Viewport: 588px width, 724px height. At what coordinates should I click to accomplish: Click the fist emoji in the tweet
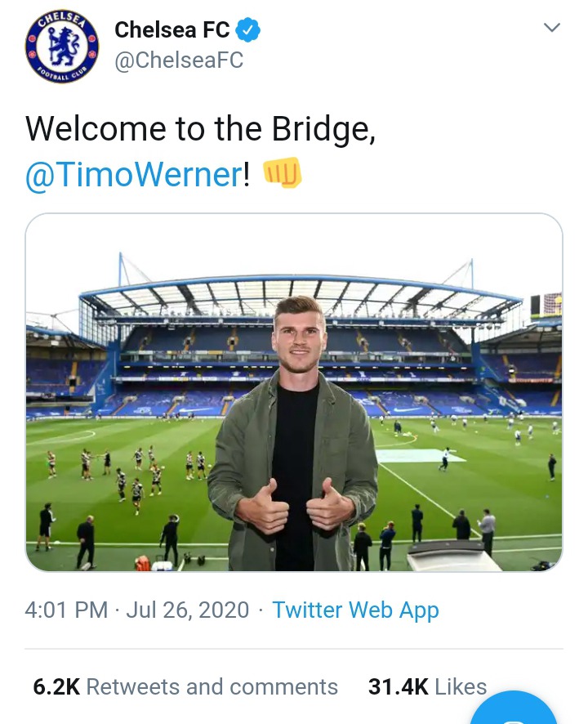click(x=282, y=173)
